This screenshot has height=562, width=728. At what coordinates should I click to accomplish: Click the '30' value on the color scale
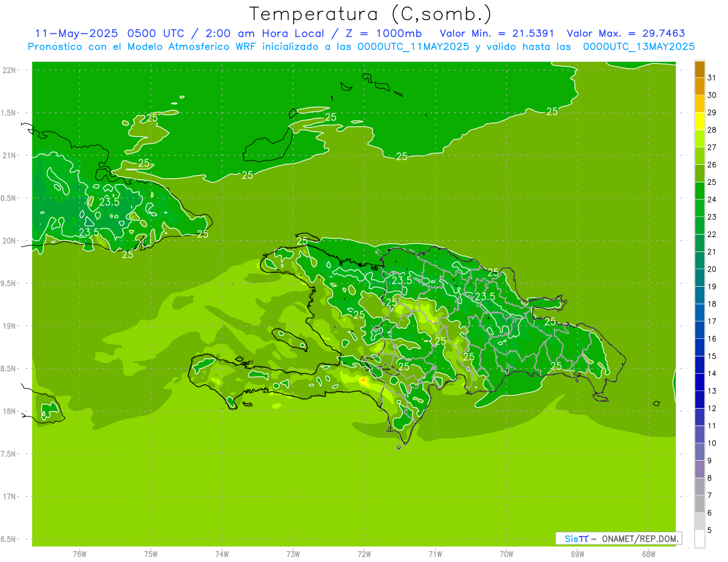pos(712,95)
